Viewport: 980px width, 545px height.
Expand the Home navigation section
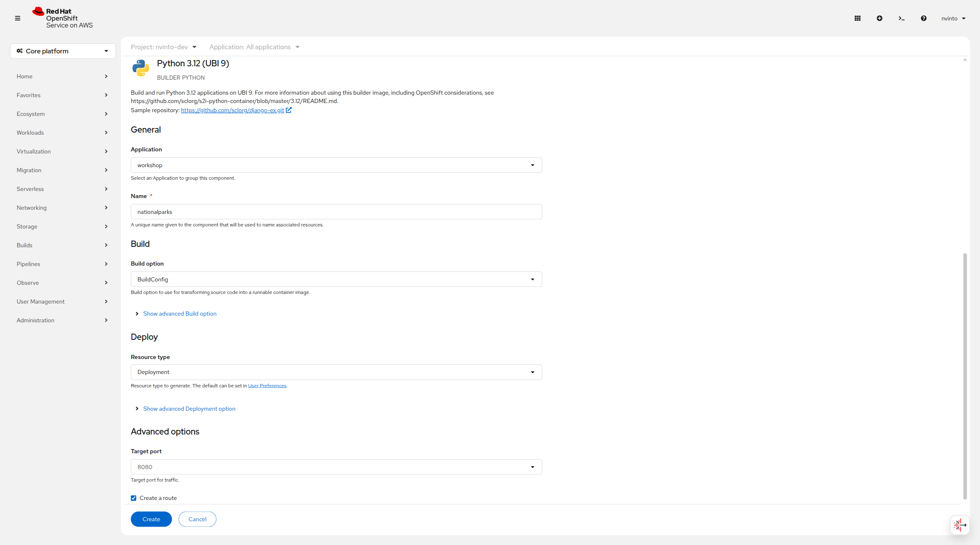[x=62, y=76]
